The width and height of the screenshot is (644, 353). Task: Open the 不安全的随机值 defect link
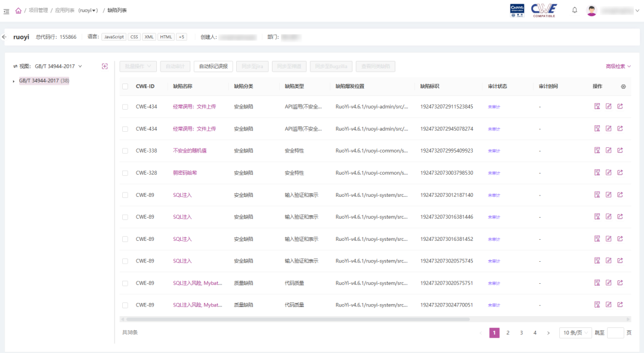coord(190,151)
